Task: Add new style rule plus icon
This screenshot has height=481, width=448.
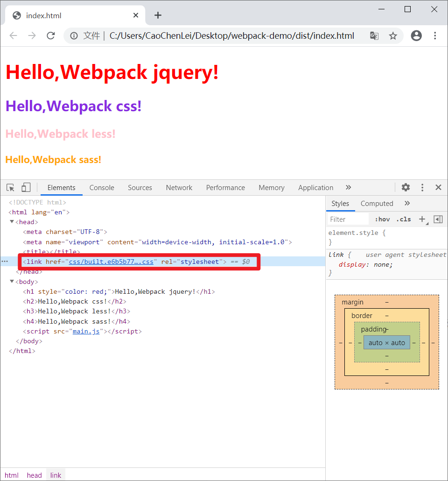Action: pos(422,219)
